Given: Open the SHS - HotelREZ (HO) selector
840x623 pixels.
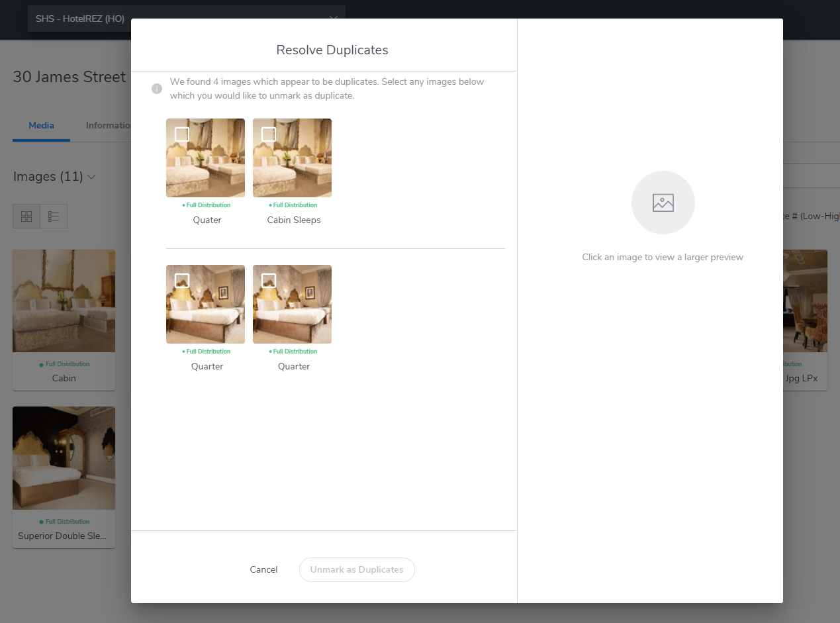Looking at the screenshot, I should [x=187, y=19].
